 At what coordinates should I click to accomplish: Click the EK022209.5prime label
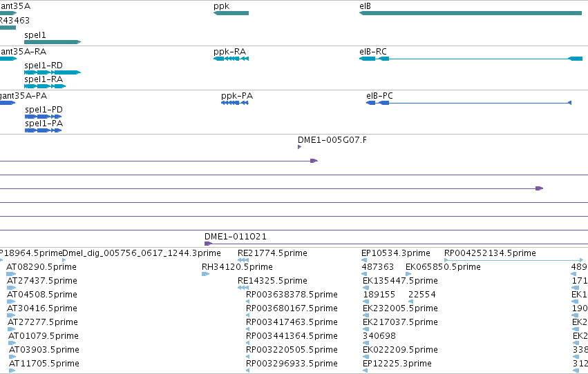(400, 350)
